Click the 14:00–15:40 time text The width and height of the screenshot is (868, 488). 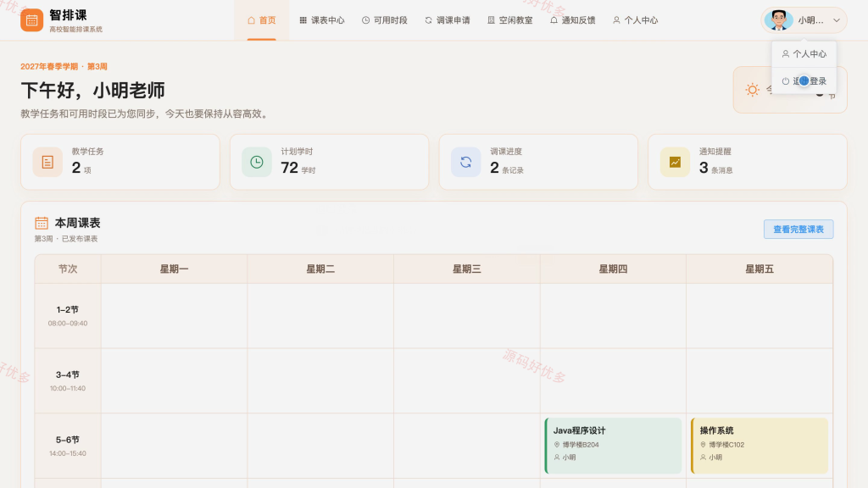tap(68, 453)
